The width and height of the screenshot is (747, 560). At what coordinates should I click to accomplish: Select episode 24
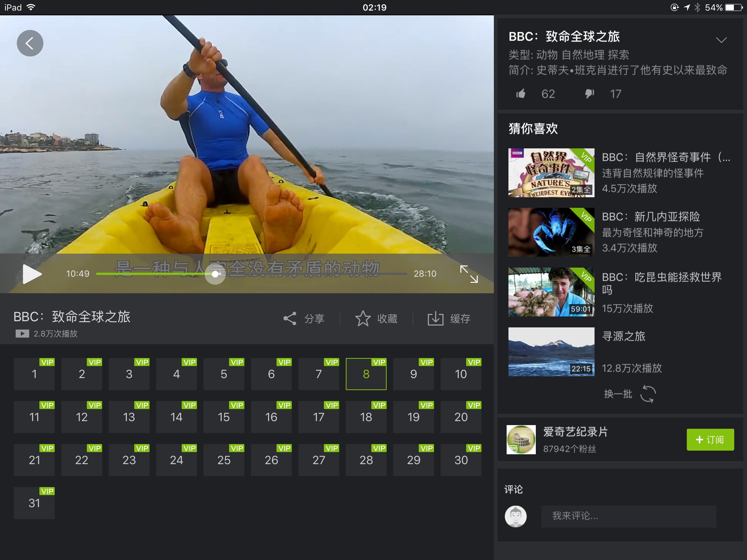click(177, 460)
